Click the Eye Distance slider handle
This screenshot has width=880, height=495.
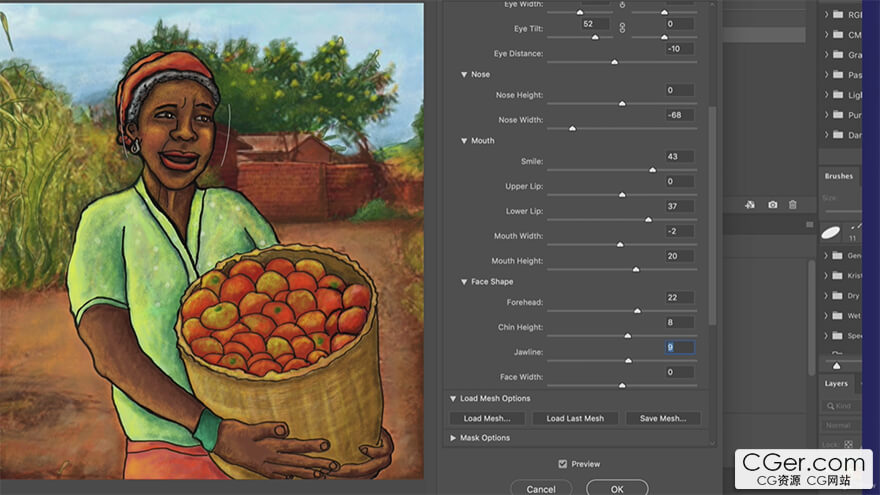point(615,62)
